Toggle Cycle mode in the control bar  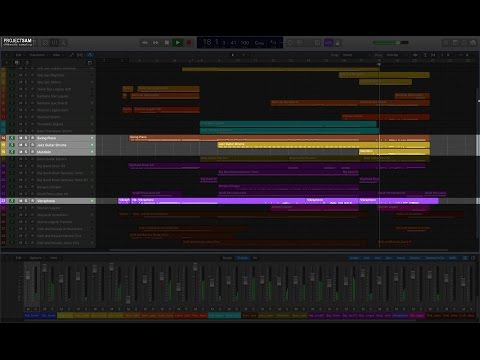[x=290, y=43]
